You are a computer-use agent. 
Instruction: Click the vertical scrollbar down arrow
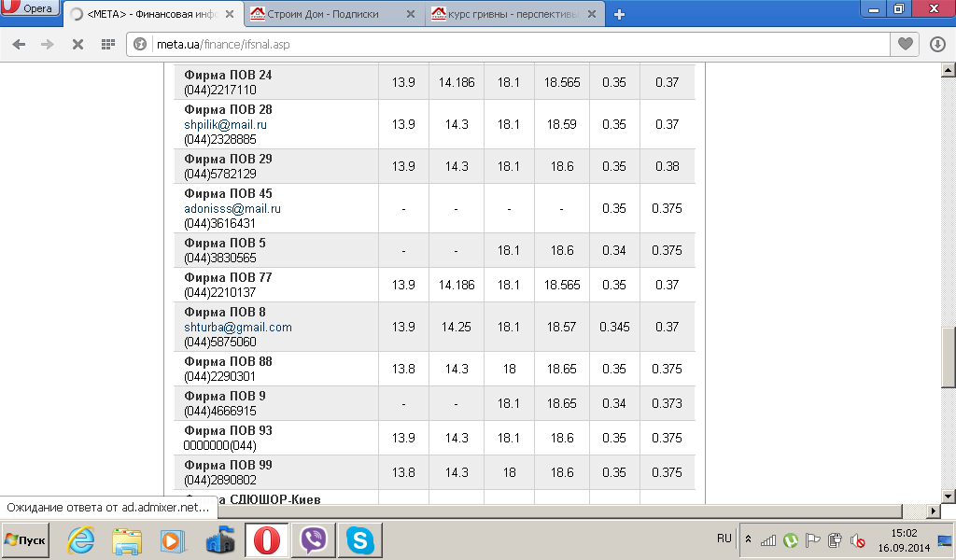949,497
